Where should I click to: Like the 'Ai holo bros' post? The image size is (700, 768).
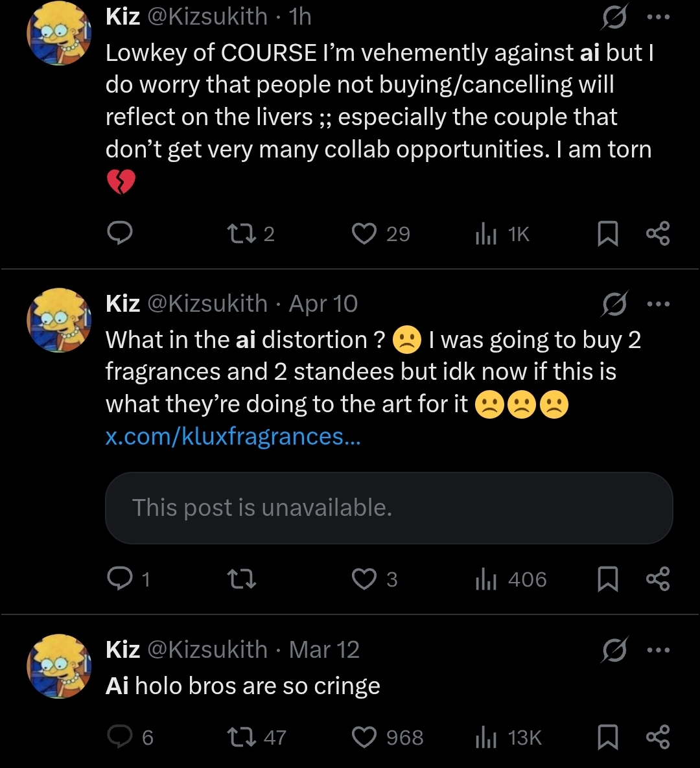point(364,737)
